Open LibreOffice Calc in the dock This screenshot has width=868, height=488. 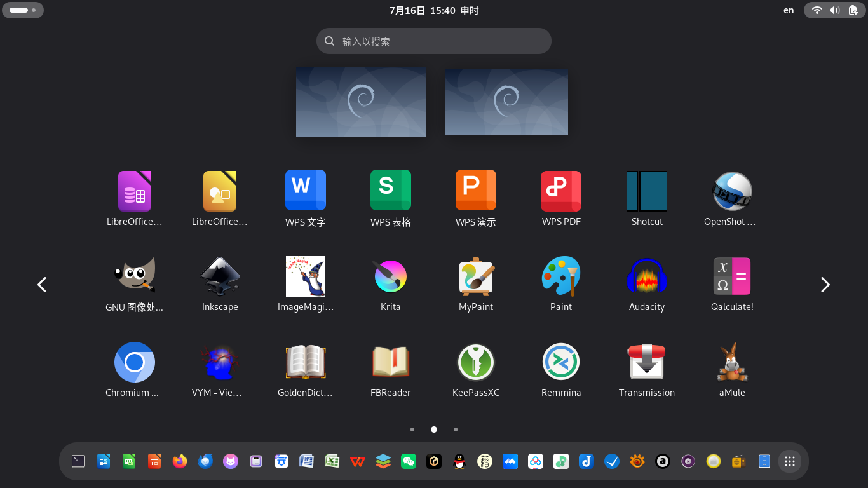pyautogui.click(x=129, y=461)
